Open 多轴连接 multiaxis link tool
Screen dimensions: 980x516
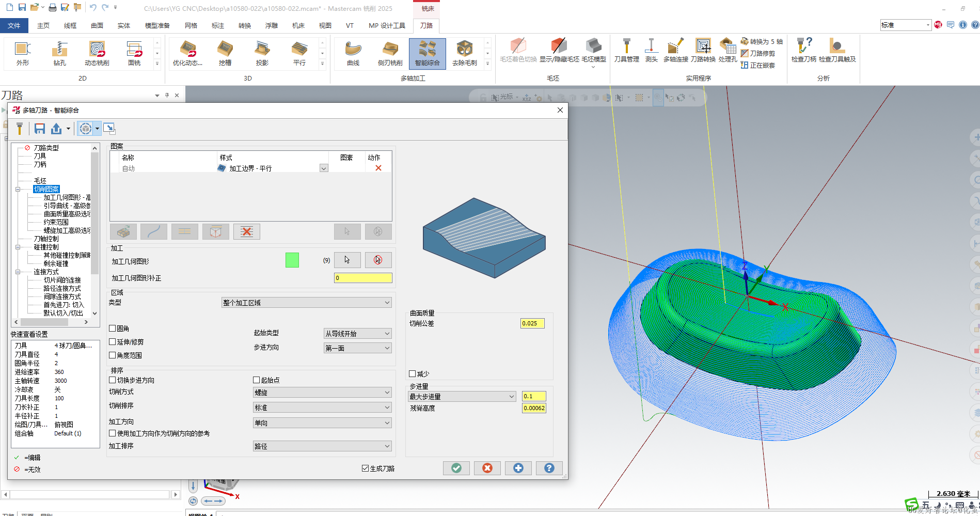tap(676, 50)
